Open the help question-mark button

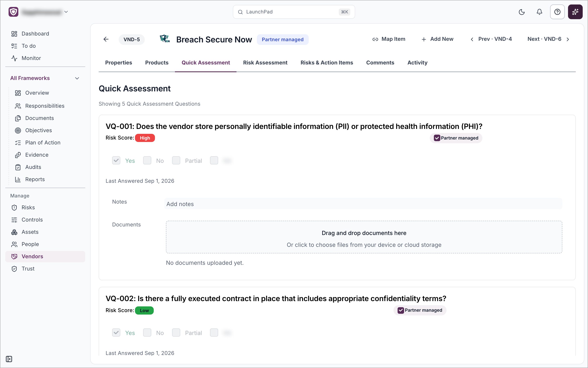pyautogui.click(x=557, y=12)
